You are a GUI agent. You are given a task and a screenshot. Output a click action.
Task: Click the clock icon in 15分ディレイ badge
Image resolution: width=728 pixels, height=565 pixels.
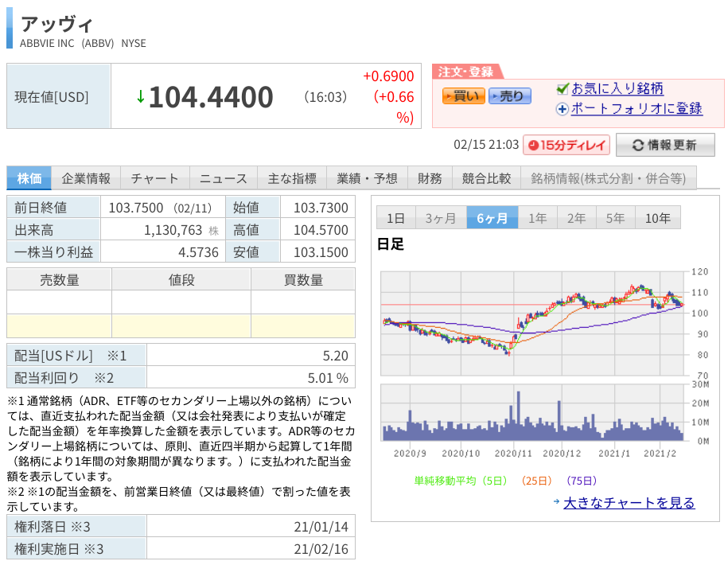click(x=533, y=146)
